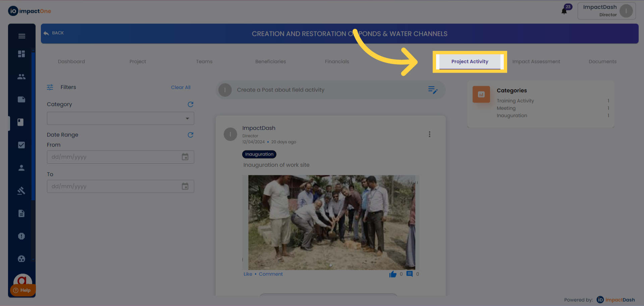Screen dimensions: 644x306
Task: Click the compose edit icon in the post bar
Action: (433, 90)
